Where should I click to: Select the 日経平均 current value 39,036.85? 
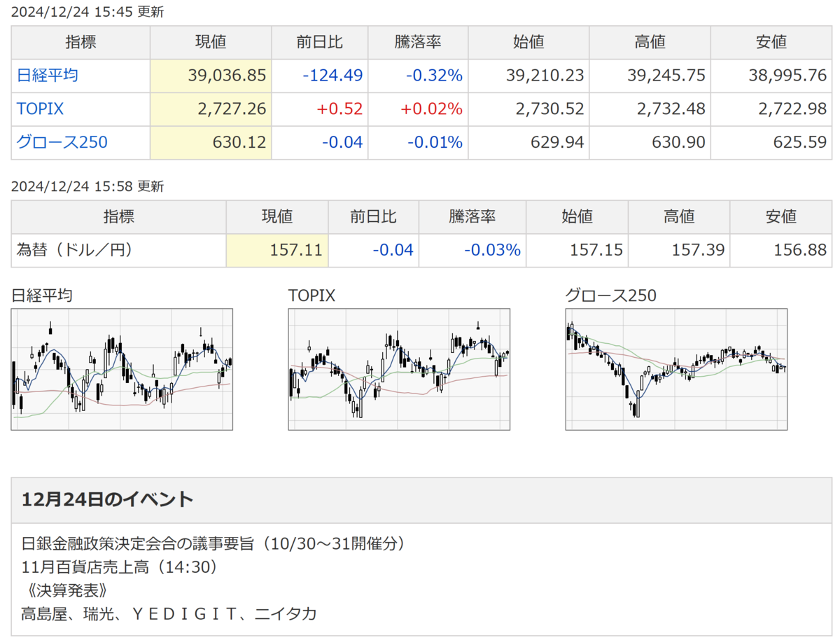pos(227,76)
